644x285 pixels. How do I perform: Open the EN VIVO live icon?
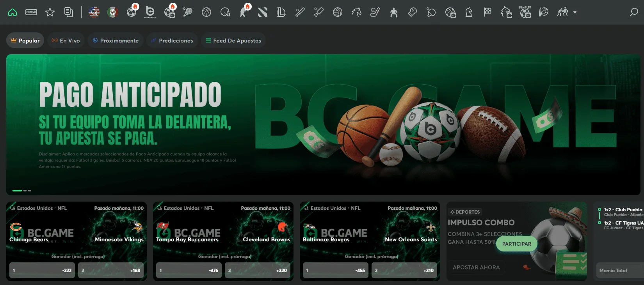[31, 12]
